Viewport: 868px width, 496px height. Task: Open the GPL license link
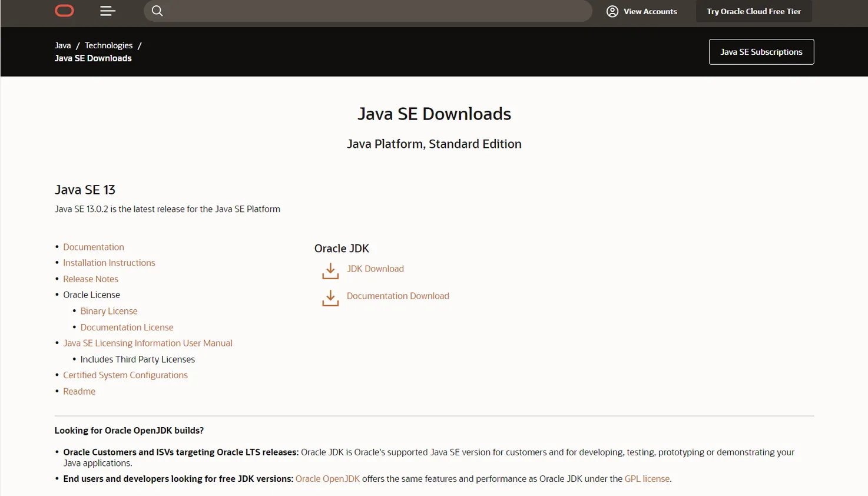[647, 479]
